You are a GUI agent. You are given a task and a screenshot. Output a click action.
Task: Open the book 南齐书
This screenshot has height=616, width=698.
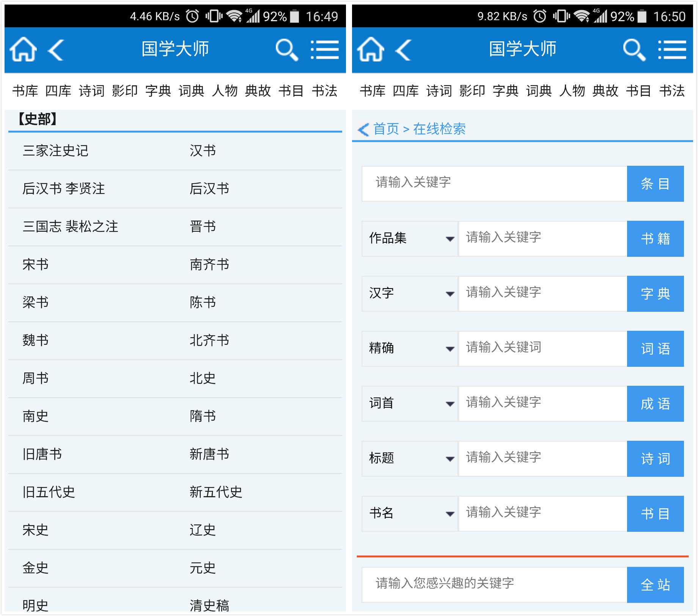(209, 265)
